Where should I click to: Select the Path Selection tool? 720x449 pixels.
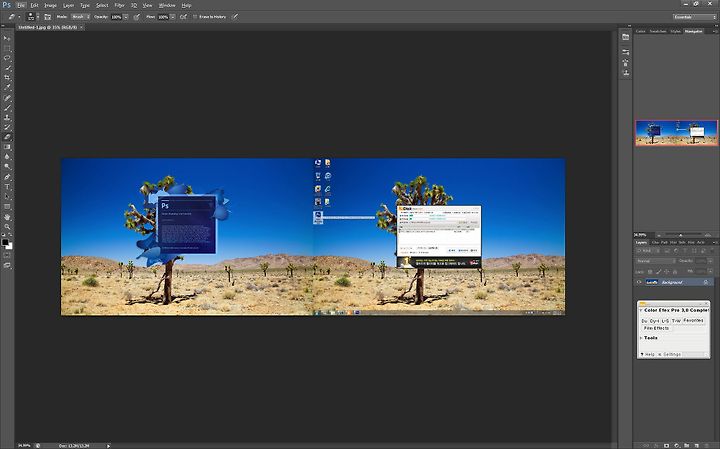(7, 196)
